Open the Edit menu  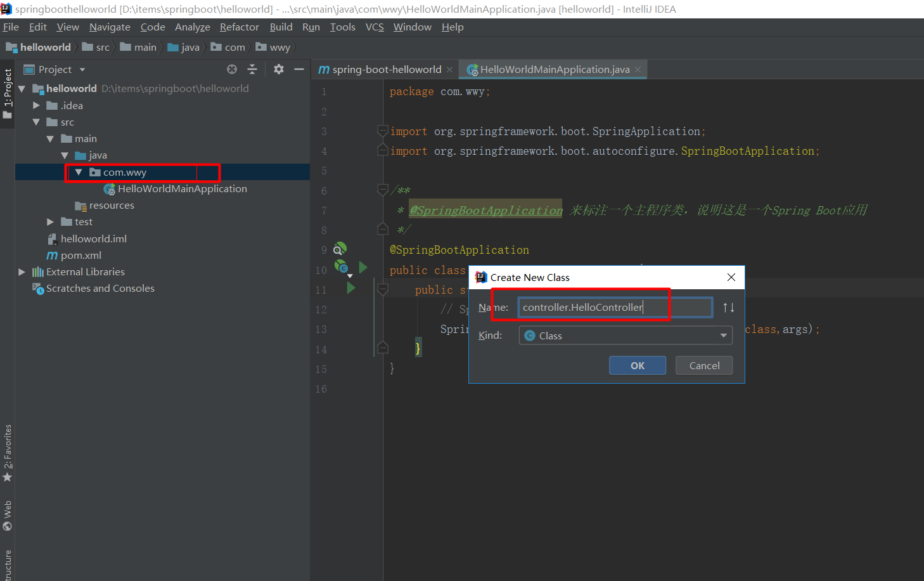(x=38, y=27)
